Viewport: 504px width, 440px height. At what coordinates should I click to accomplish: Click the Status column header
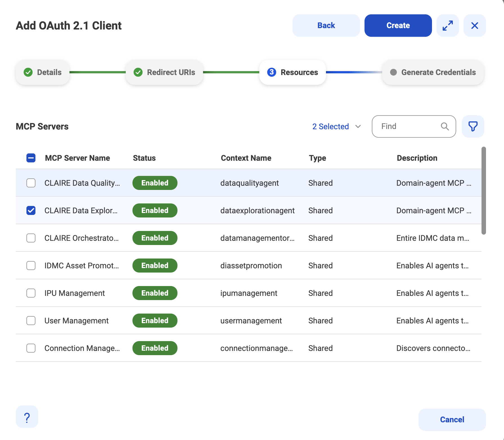coord(144,158)
